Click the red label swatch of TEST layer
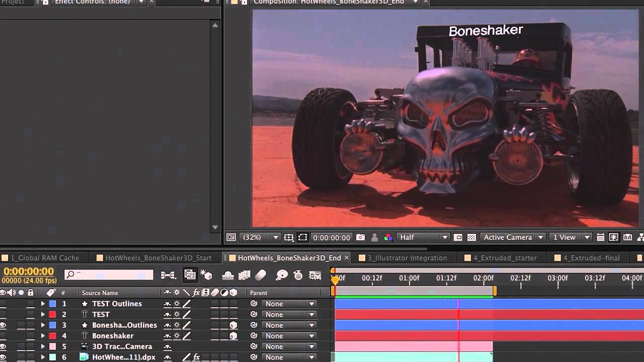The height and width of the screenshot is (362, 644). point(52,314)
